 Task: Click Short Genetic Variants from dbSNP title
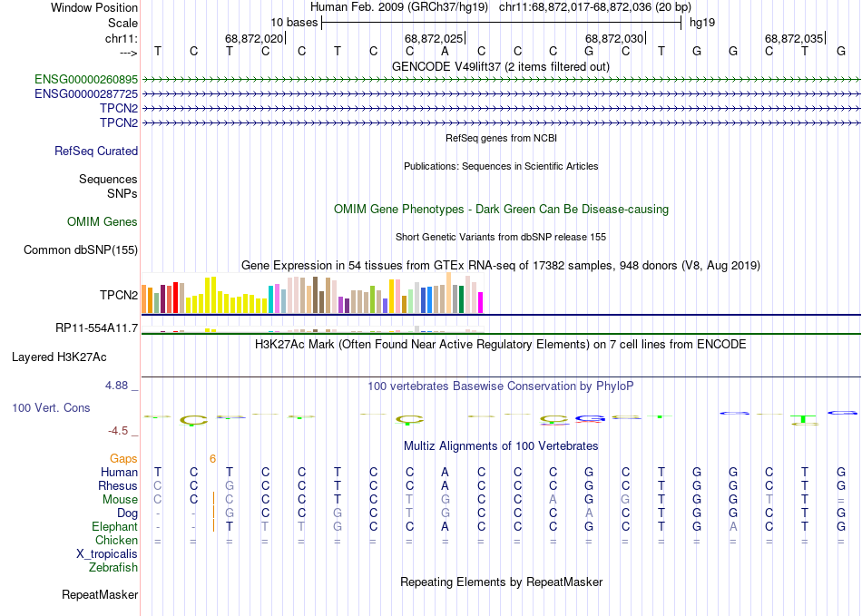click(501, 237)
